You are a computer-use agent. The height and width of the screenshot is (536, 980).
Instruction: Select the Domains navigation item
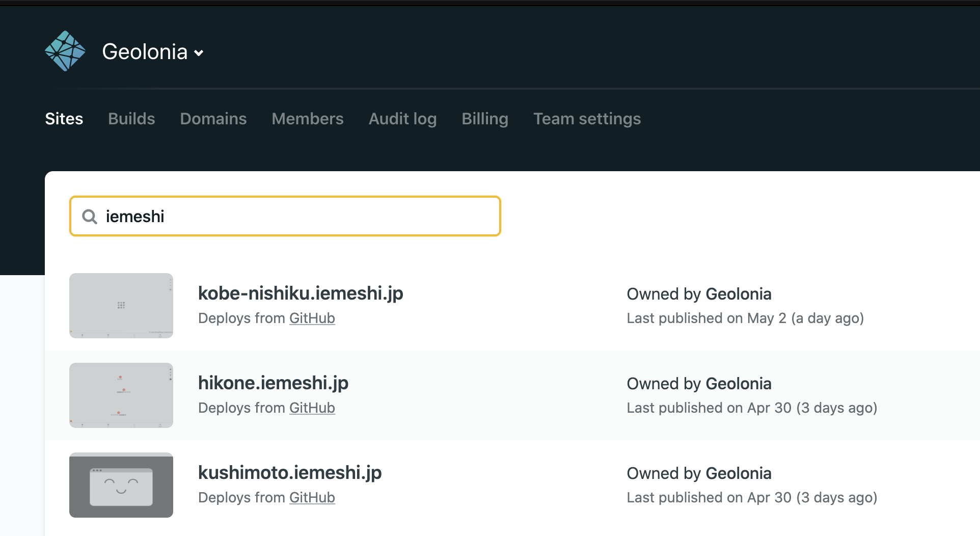213,119
